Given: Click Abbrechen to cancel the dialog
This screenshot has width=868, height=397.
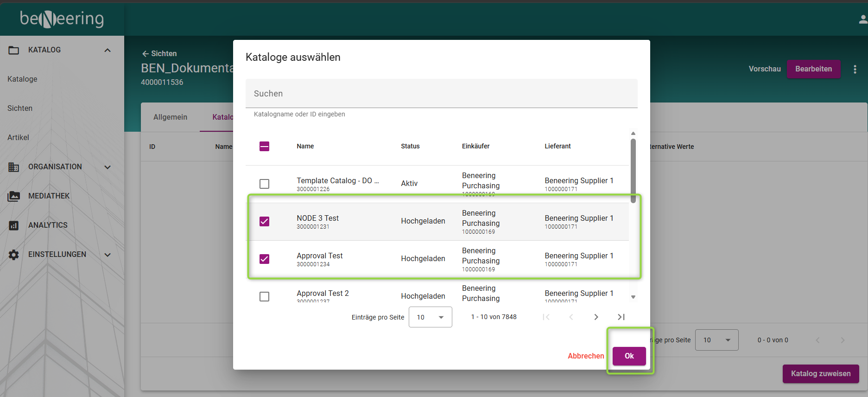Looking at the screenshot, I should point(586,356).
